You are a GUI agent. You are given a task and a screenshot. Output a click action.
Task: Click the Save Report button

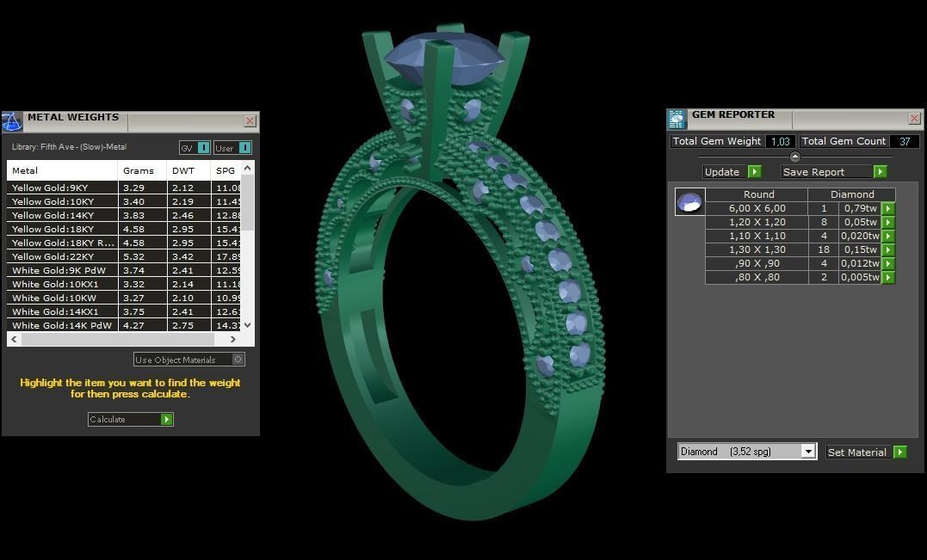tap(834, 172)
